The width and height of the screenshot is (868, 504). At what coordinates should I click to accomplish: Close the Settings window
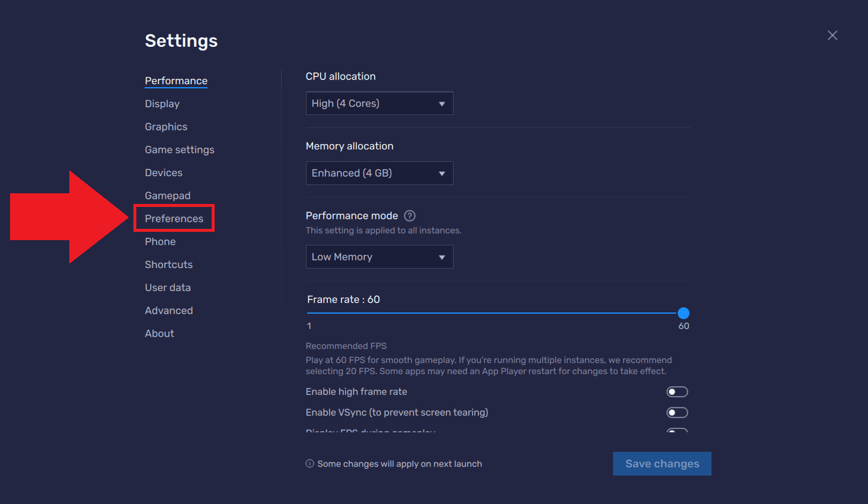click(x=832, y=36)
